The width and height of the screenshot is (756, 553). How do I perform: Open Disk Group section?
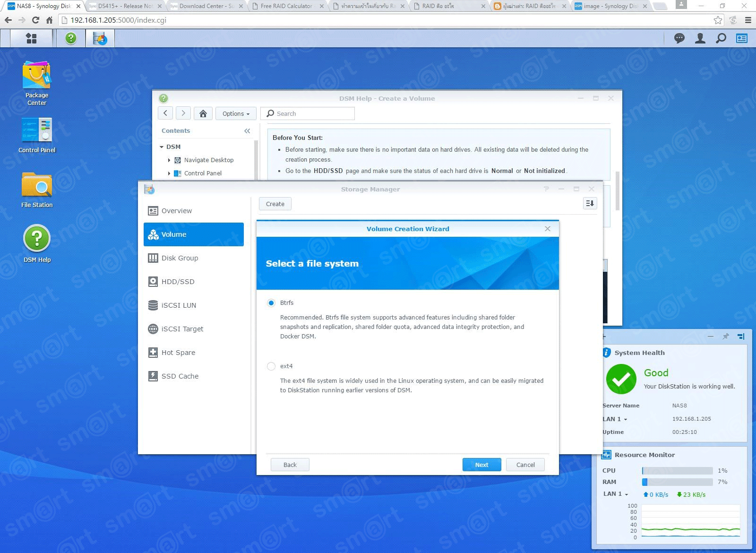pyautogui.click(x=194, y=258)
